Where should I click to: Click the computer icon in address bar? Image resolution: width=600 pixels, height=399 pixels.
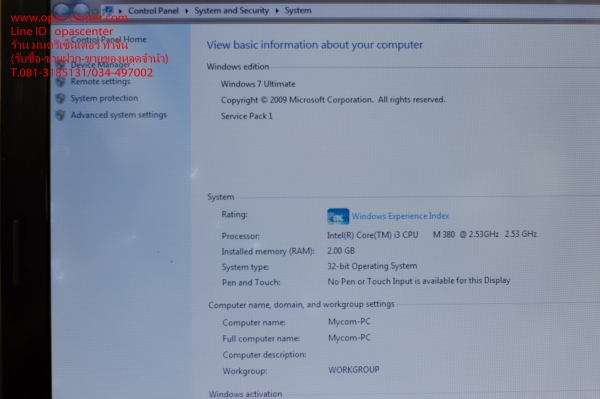pyautogui.click(x=109, y=10)
